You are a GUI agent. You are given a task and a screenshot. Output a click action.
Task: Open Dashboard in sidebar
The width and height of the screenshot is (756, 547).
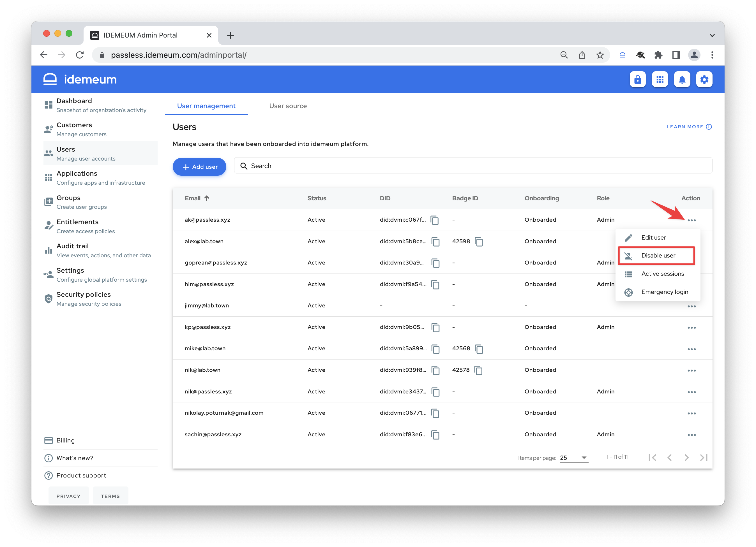tap(100, 105)
